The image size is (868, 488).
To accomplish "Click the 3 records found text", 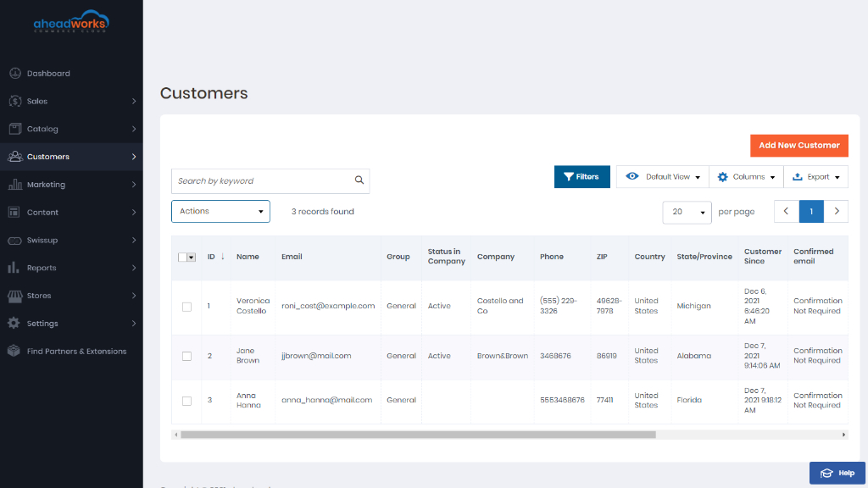I will pos(323,211).
